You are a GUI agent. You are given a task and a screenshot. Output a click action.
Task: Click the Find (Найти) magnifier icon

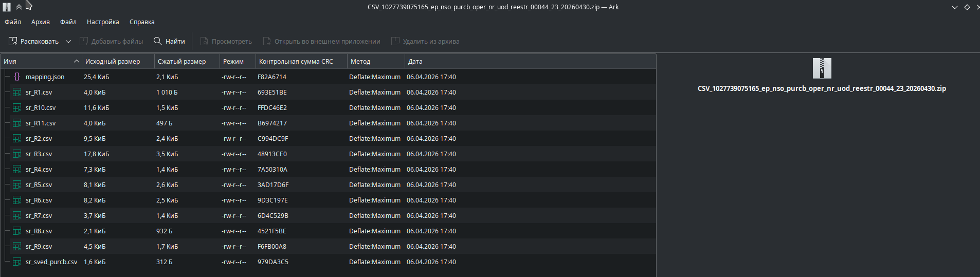pos(158,41)
